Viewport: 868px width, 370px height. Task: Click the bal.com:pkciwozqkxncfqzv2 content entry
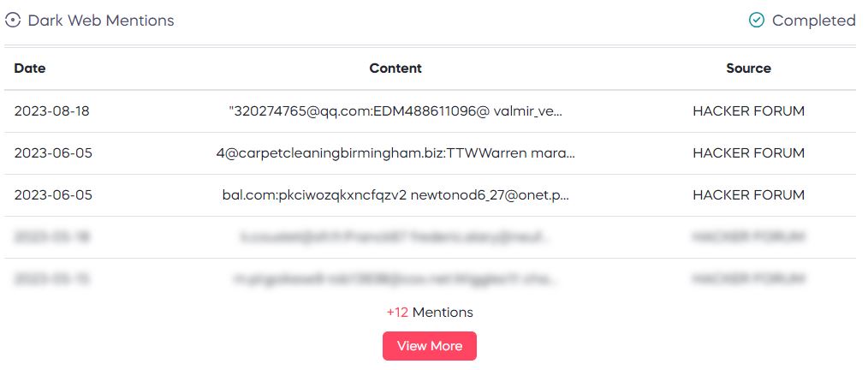pyautogui.click(x=395, y=195)
